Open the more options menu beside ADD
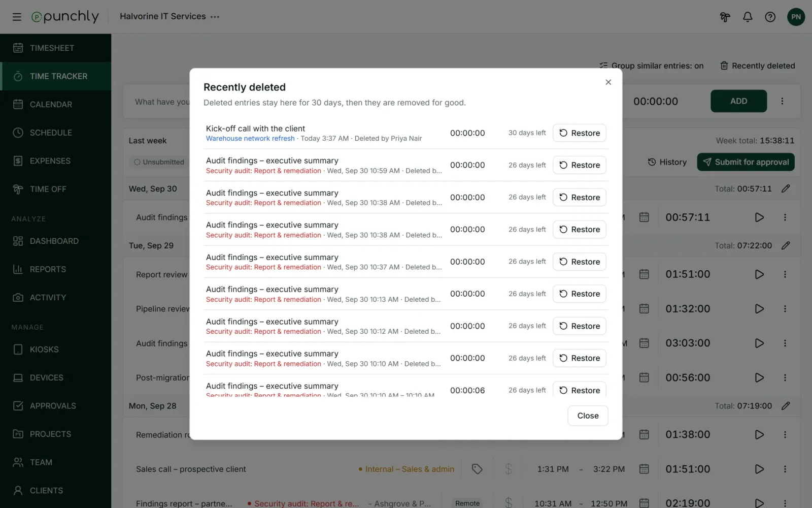This screenshot has height=508, width=812. coord(782,101)
